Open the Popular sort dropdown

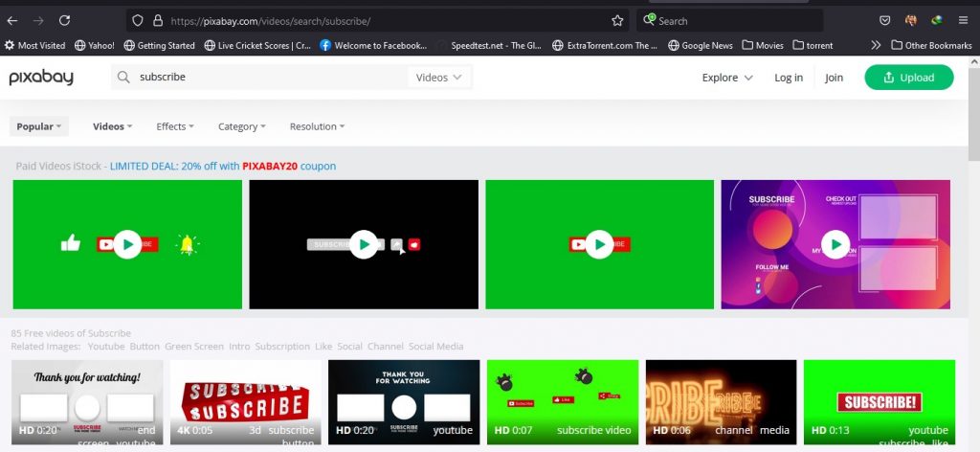point(38,126)
